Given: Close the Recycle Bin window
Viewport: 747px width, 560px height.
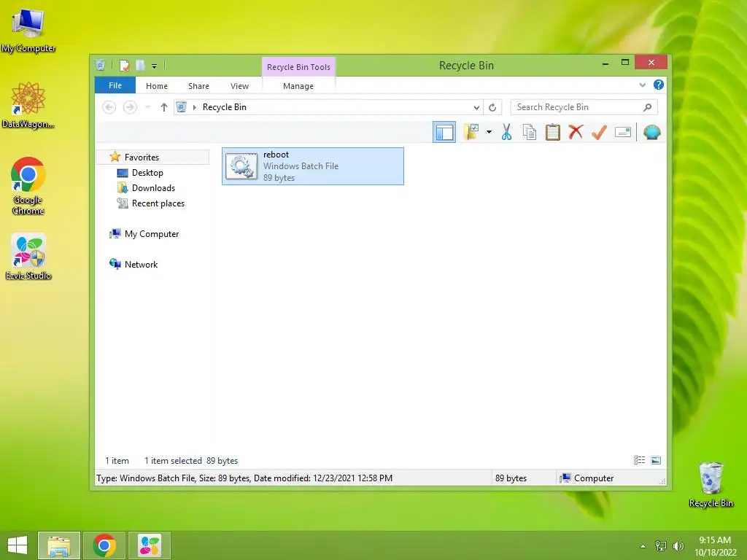Looking at the screenshot, I should point(651,63).
